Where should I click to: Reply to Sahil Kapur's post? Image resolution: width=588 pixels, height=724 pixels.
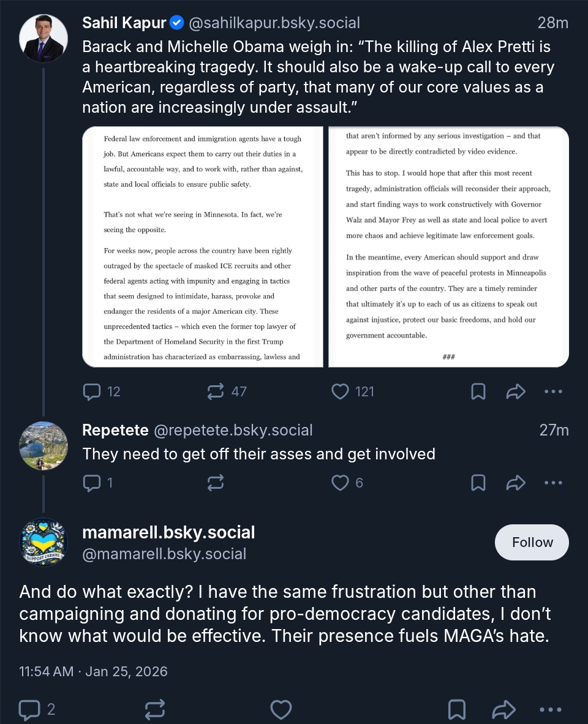pyautogui.click(x=92, y=391)
